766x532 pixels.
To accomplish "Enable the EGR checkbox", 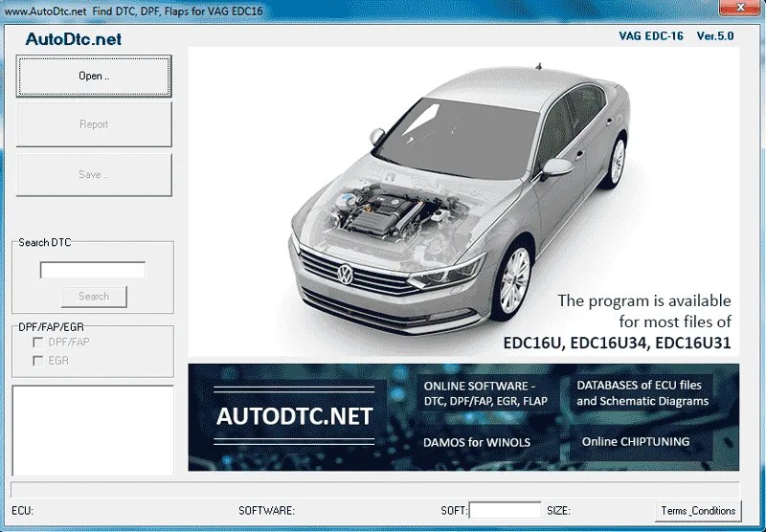I will [37, 361].
